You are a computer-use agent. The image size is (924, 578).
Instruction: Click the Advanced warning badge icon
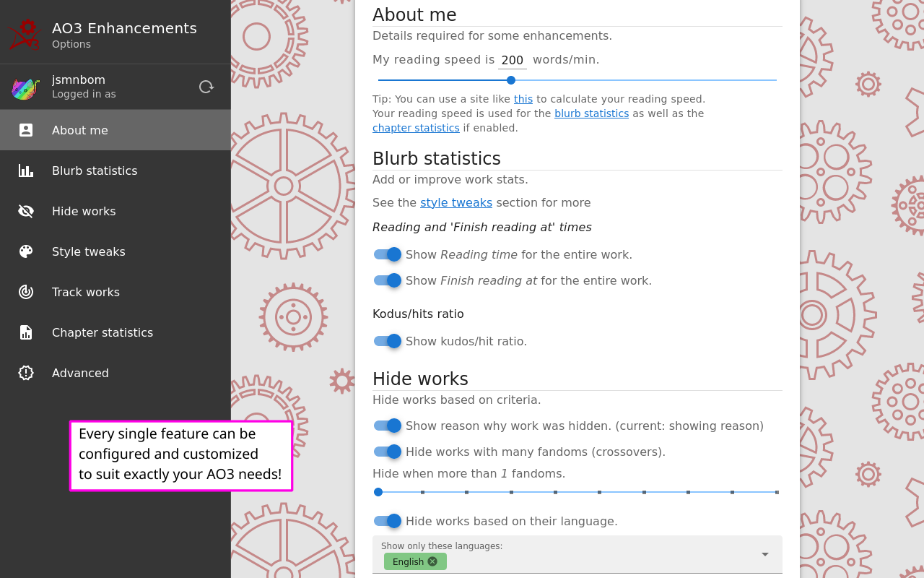point(26,373)
